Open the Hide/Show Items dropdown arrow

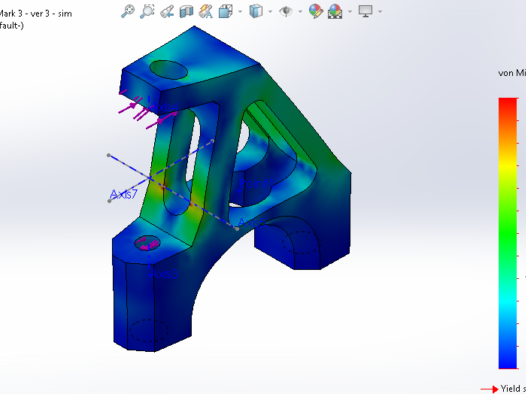300,11
